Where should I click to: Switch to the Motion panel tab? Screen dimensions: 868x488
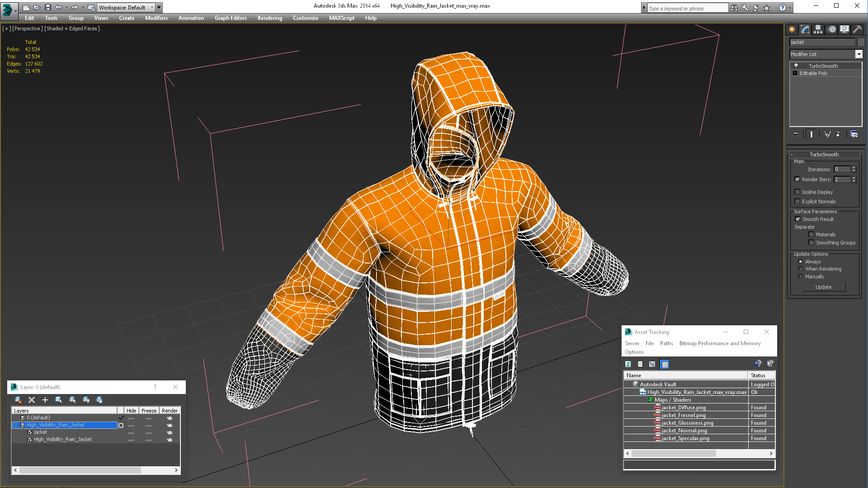832,29
